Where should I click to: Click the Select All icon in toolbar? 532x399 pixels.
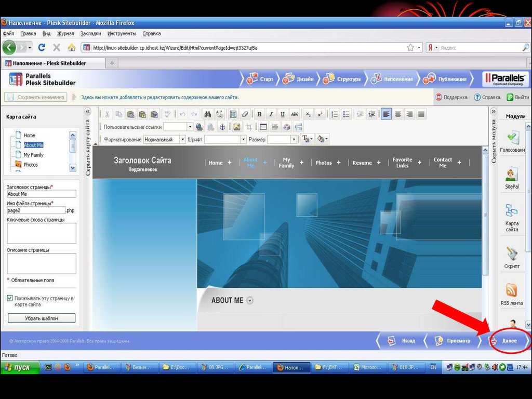click(233, 114)
